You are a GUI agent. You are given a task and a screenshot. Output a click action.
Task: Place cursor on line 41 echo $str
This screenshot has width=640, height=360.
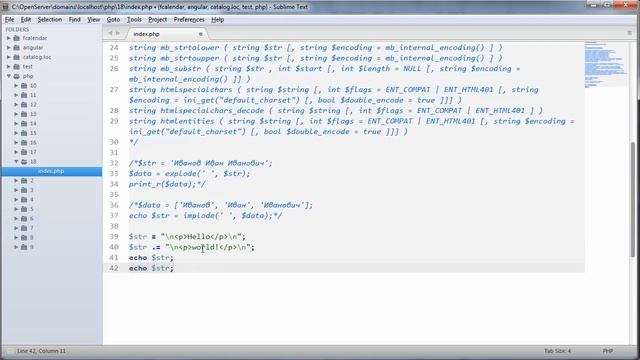pos(151,258)
